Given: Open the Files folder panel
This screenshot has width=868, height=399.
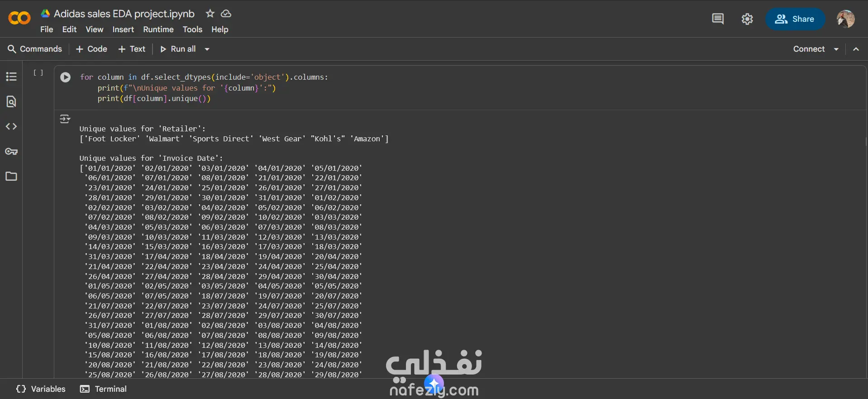Looking at the screenshot, I should [x=11, y=176].
